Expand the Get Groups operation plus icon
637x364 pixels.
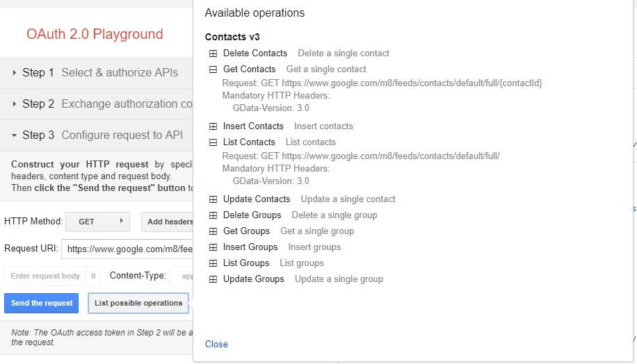pyautogui.click(x=213, y=231)
